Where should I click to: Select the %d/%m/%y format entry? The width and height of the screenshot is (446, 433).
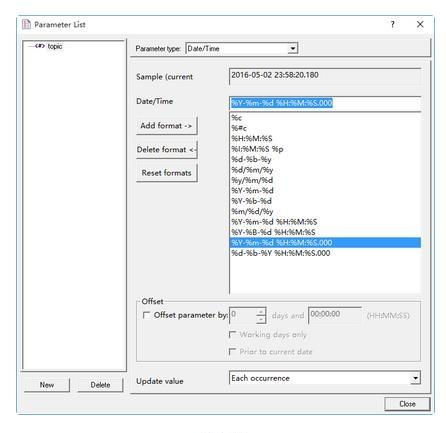point(252,170)
